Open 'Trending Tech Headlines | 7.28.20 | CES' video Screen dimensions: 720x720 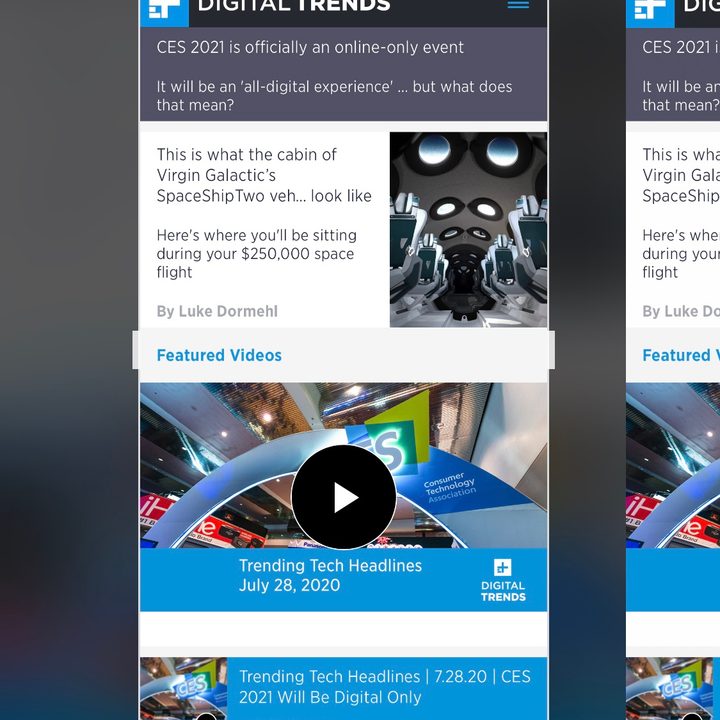tap(385, 687)
